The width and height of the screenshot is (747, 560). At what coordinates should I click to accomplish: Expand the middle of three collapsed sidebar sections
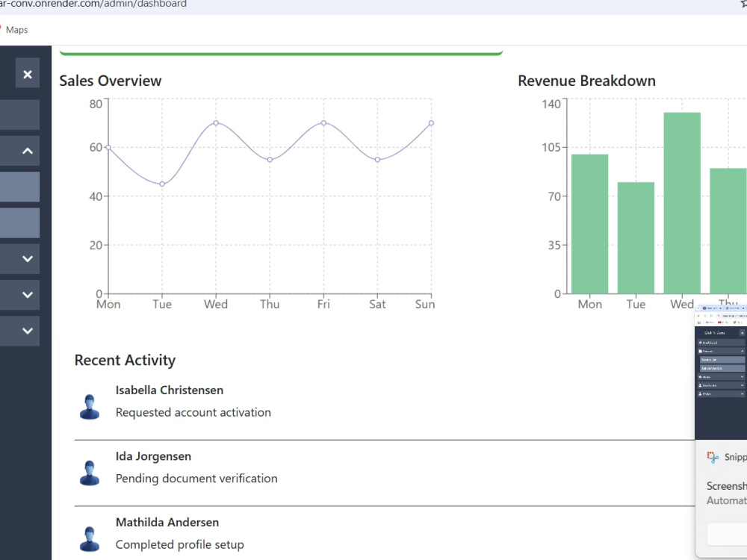[28, 295]
